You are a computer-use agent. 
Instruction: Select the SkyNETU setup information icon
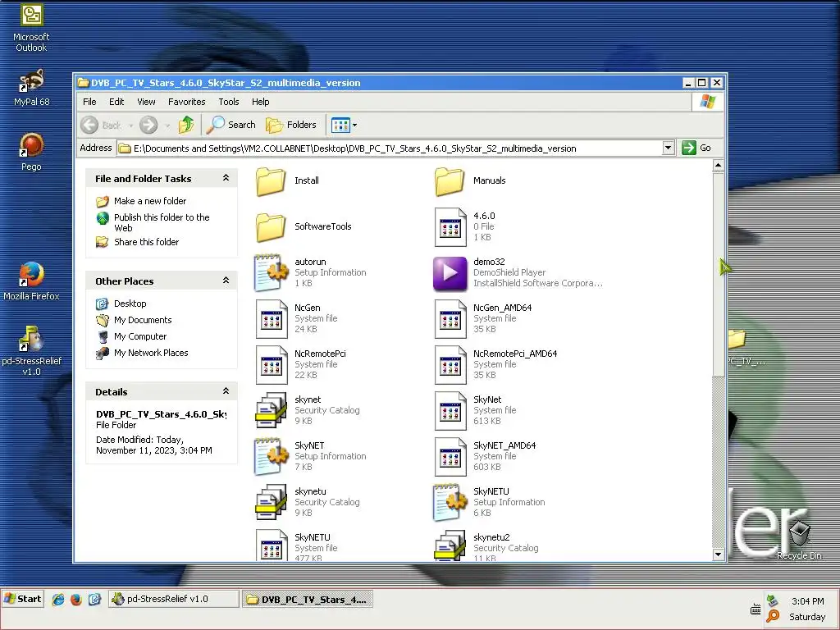coord(450,503)
